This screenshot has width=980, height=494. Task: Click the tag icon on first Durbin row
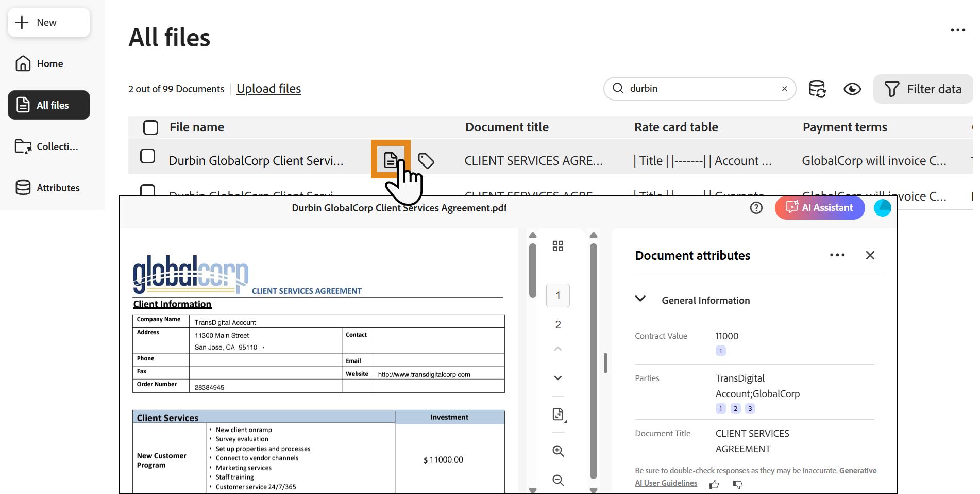point(426,161)
